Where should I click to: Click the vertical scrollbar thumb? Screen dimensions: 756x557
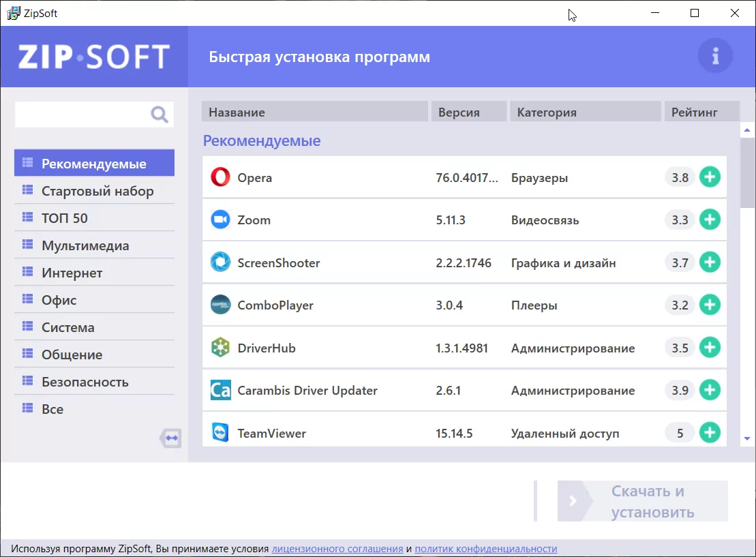click(x=747, y=172)
